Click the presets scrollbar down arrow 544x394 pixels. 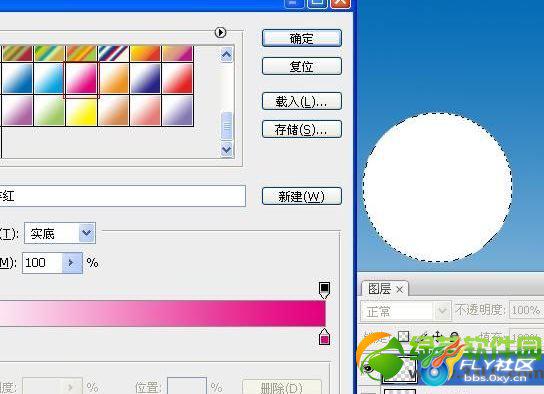227,150
